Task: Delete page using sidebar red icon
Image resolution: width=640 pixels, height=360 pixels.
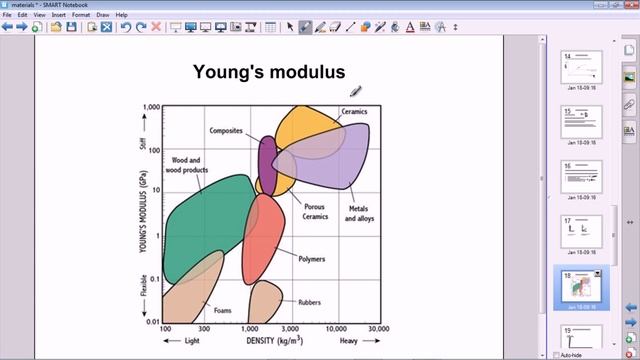Action: [631, 353]
